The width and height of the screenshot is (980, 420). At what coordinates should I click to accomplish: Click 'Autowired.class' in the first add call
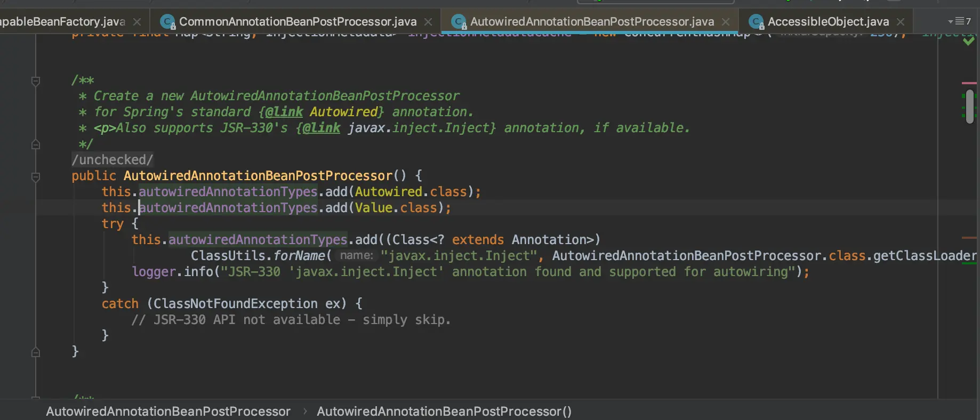click(x=411, y=192)
